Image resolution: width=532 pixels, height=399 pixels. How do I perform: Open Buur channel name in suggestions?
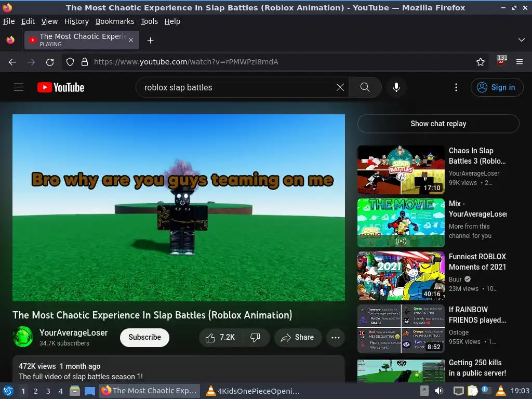tap(455, 279)
